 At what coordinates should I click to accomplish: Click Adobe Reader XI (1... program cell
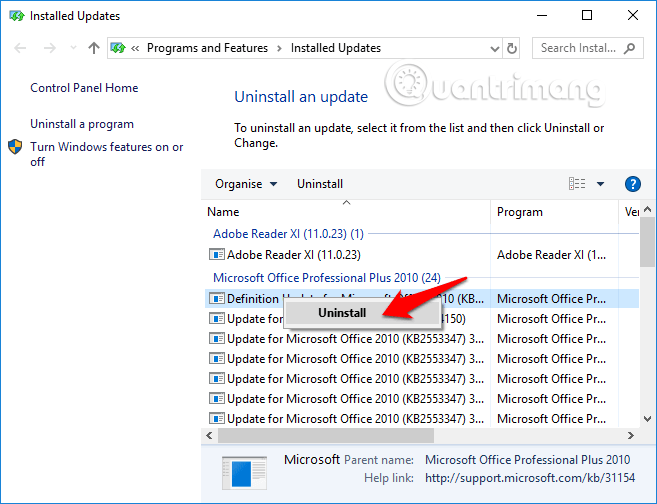tap(551, 255)
